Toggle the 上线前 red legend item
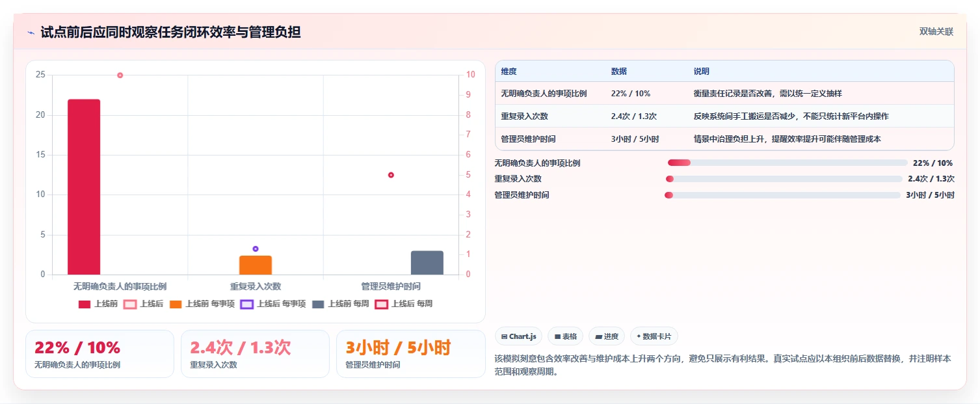980x404 pixels. (x=98, y=304)
